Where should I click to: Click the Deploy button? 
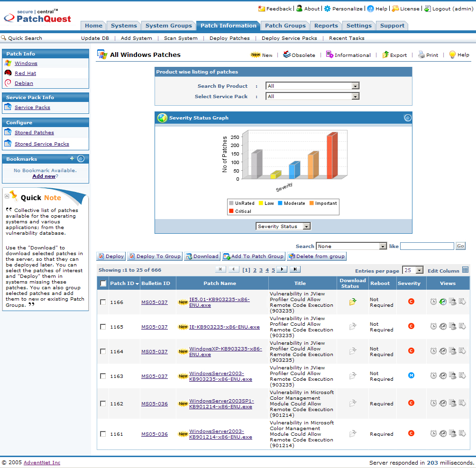(x=111, y=257)
